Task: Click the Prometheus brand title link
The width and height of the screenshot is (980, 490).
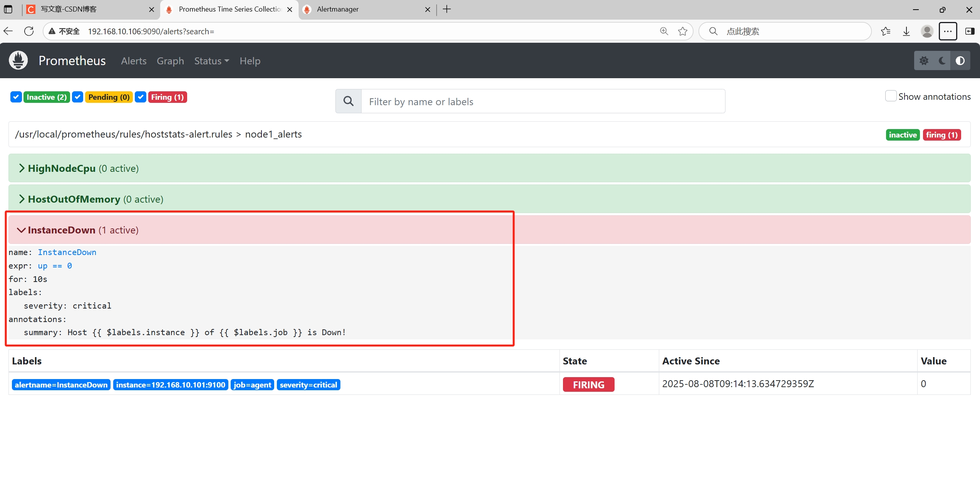Action: (x=72, y=60)
